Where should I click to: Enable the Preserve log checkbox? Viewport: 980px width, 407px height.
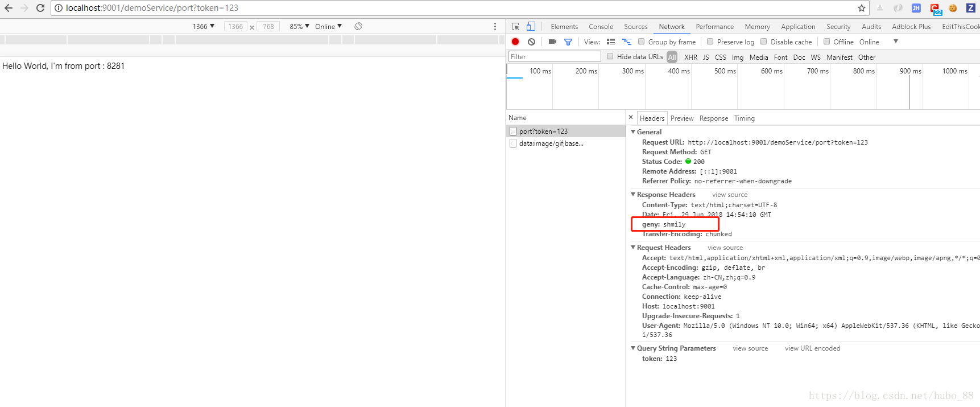[x=710, y=42]
